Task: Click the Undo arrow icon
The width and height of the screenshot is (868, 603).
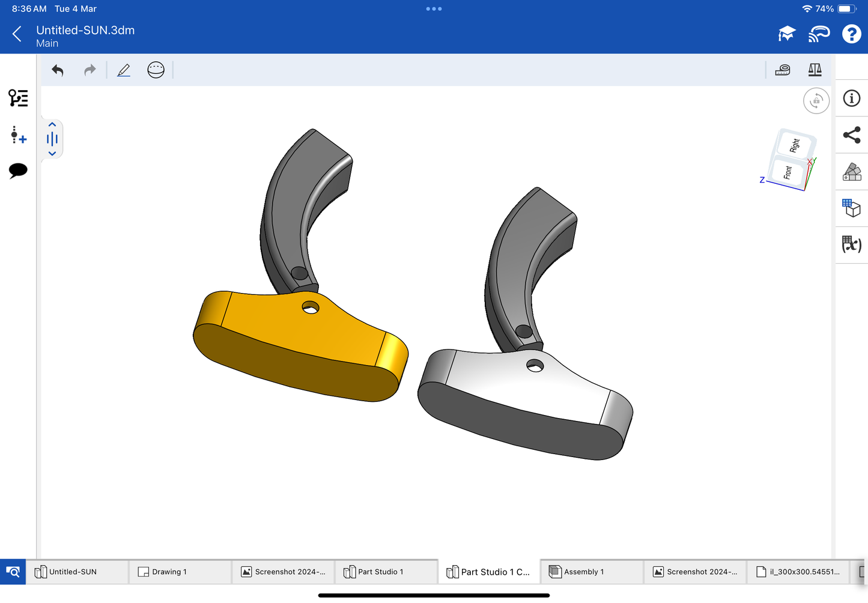Action: (58, 70)
